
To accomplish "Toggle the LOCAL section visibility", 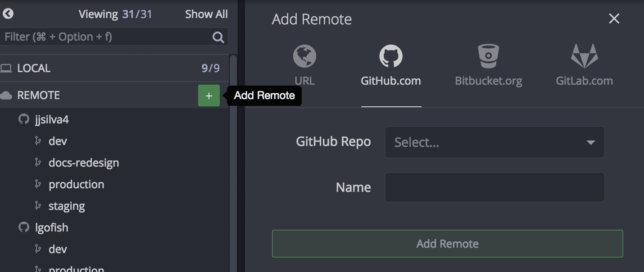I will coord(34,68).
